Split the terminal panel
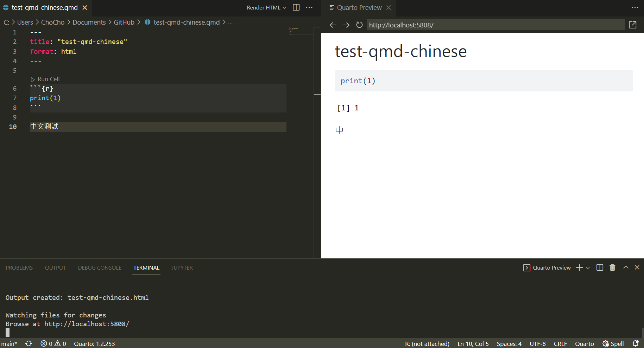644x348 pixels. tap(600, 268)
